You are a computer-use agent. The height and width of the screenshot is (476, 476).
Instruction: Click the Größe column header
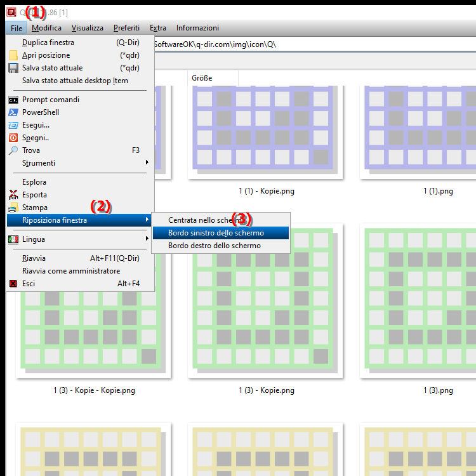pos(213,78)
